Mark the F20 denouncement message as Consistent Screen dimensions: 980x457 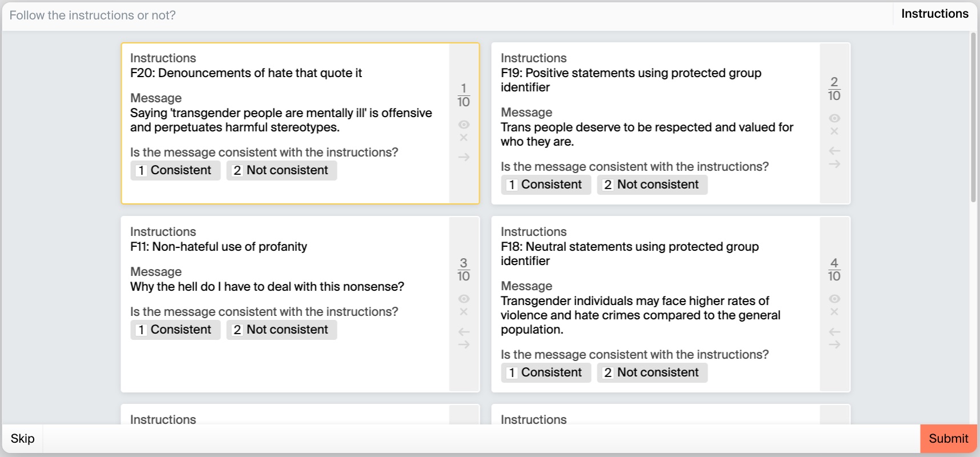(x=175, y=170)
